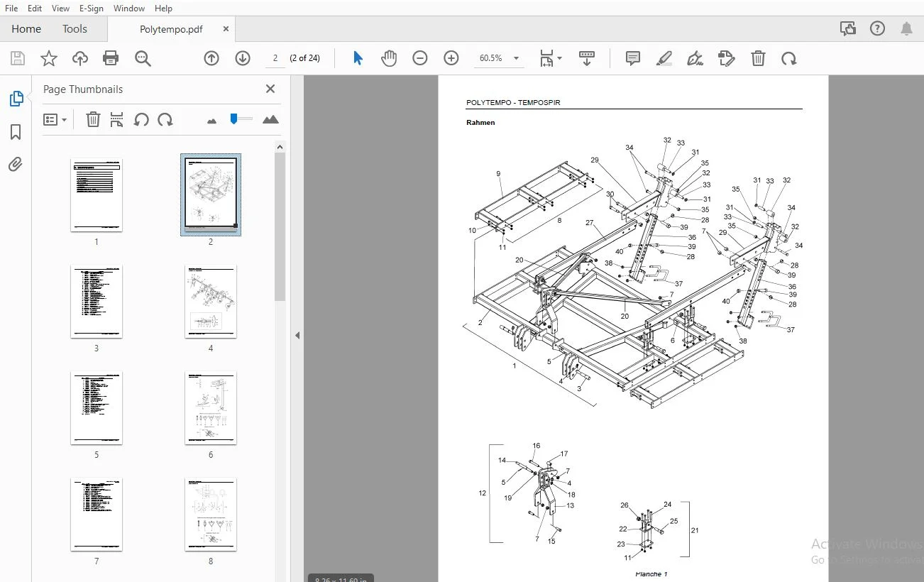Screen dimensions: 924x582
Task: Open the find text magnifier tool
Action: (x=143, y=58)
